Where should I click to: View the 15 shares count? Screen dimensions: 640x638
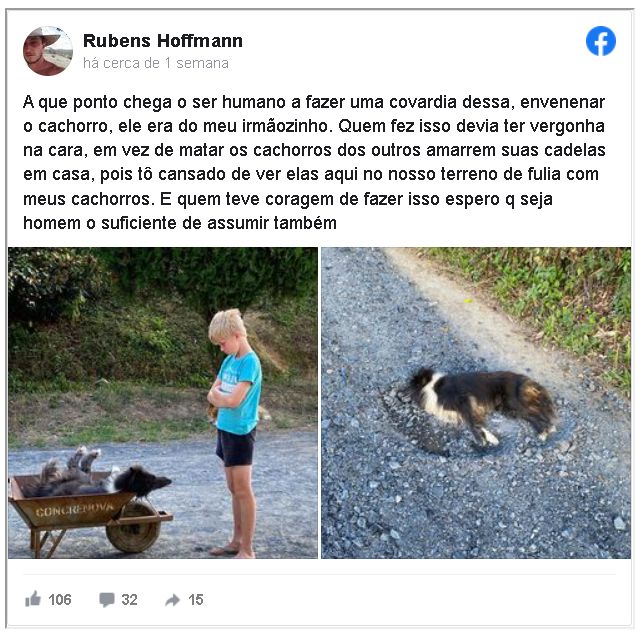tap(196, 600)
